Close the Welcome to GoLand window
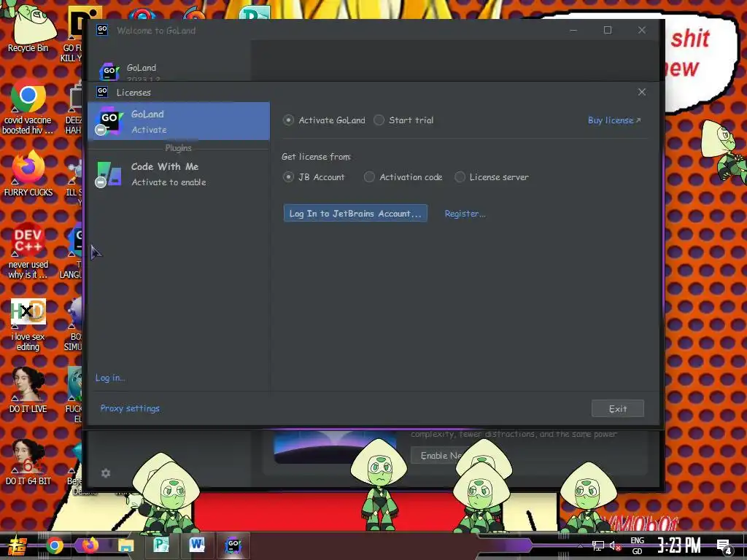 pos(642,30)
